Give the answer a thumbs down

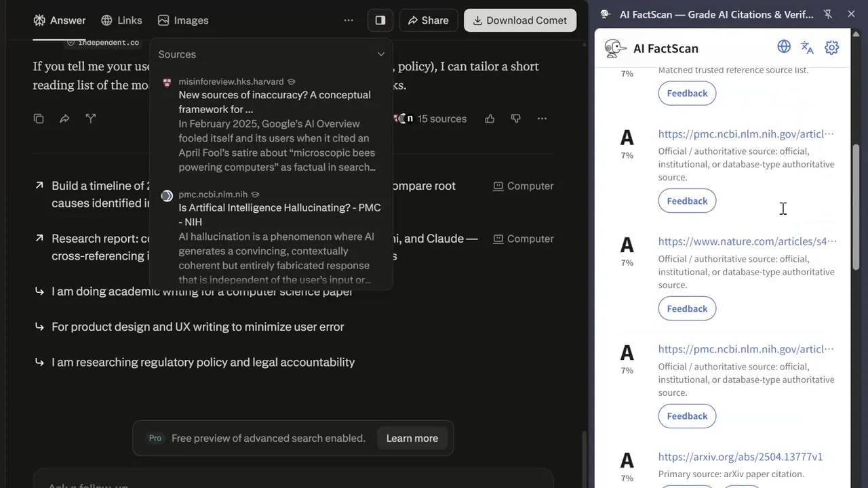point(515,119)
